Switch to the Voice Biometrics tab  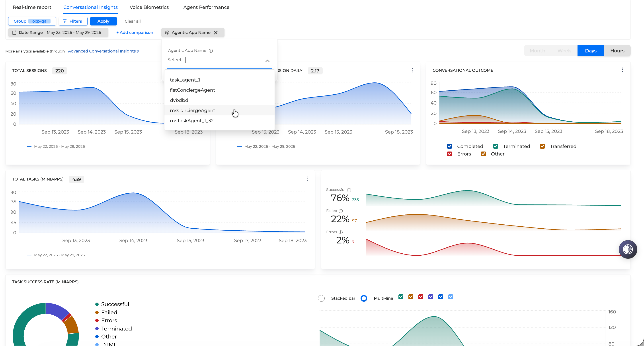(149, 7)
